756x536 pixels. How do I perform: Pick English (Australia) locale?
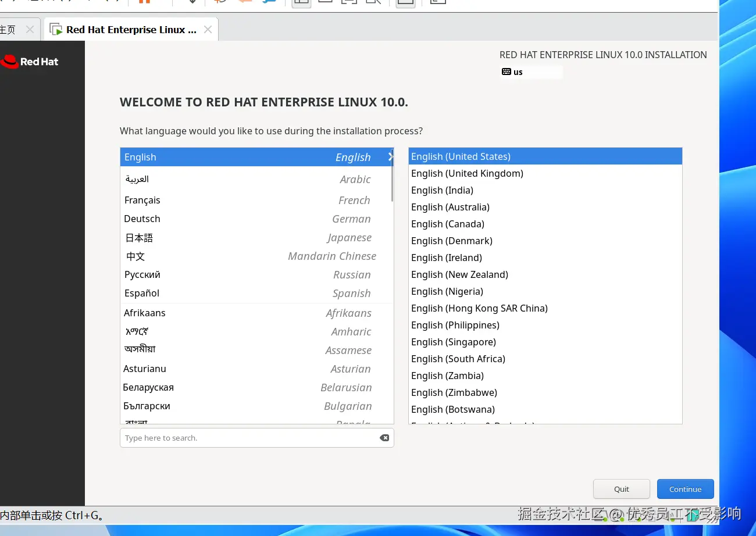(x=450, y=207)
